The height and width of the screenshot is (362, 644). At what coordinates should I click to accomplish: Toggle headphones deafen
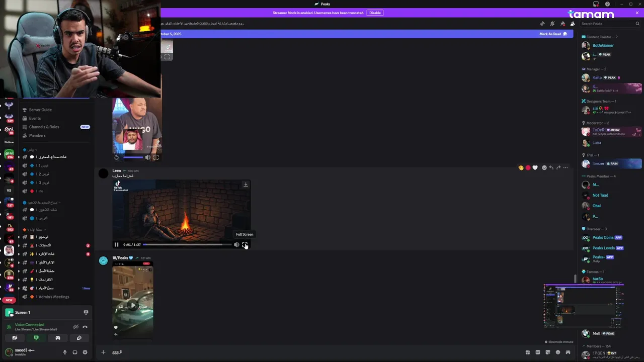(74, 352)
